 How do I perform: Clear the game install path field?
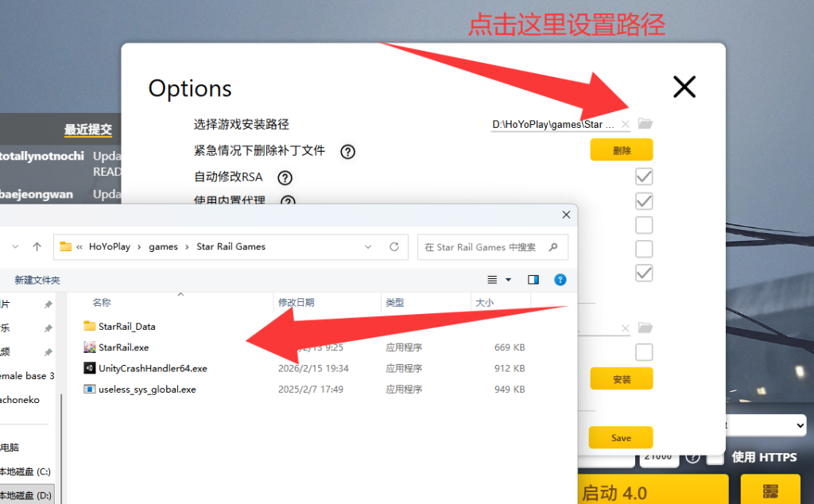[626, 124]
